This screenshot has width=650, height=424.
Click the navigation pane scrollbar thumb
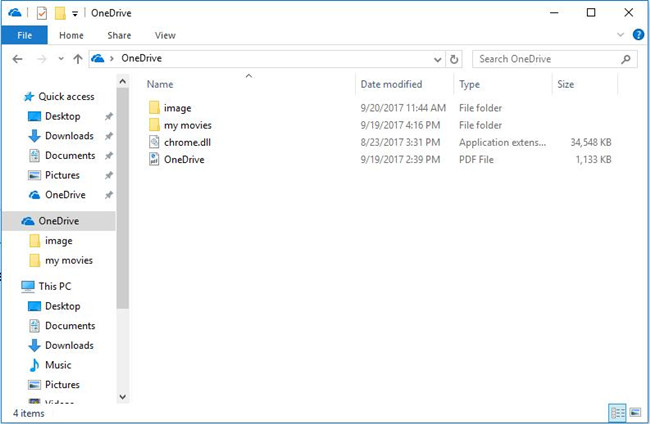click(123, 198)
